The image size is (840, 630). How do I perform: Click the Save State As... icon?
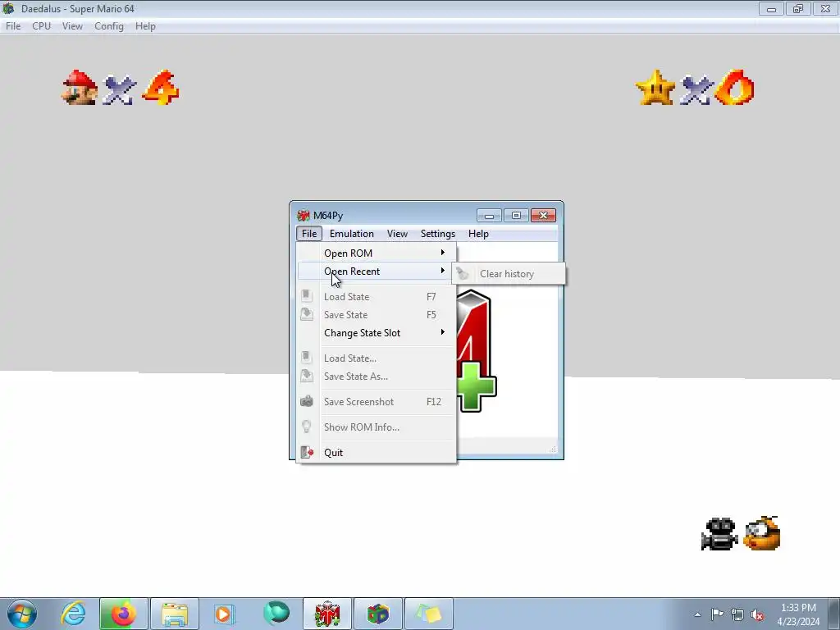(307, 376)
